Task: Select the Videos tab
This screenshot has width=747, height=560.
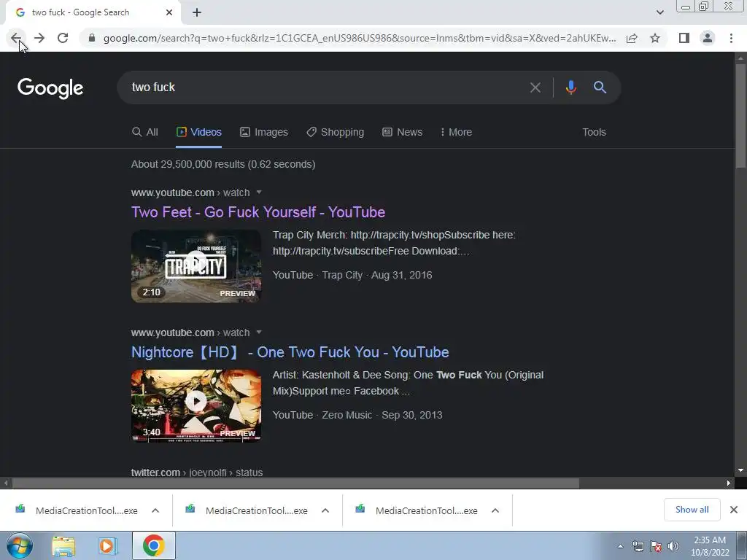Action: coord(198,133)
